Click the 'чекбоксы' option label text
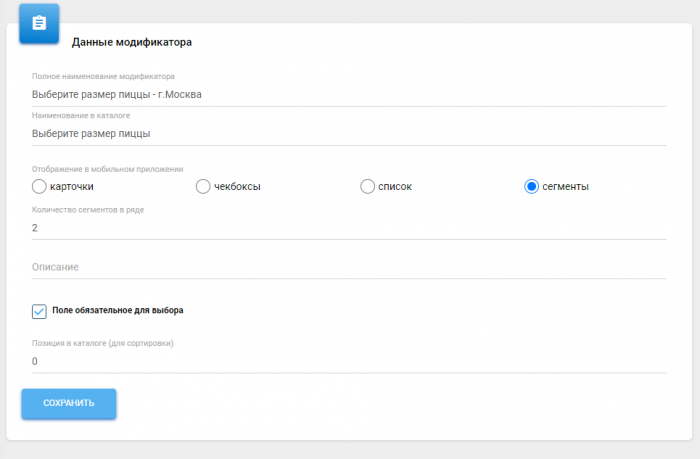Screen dimensions: 700x459 coord(237,187)
